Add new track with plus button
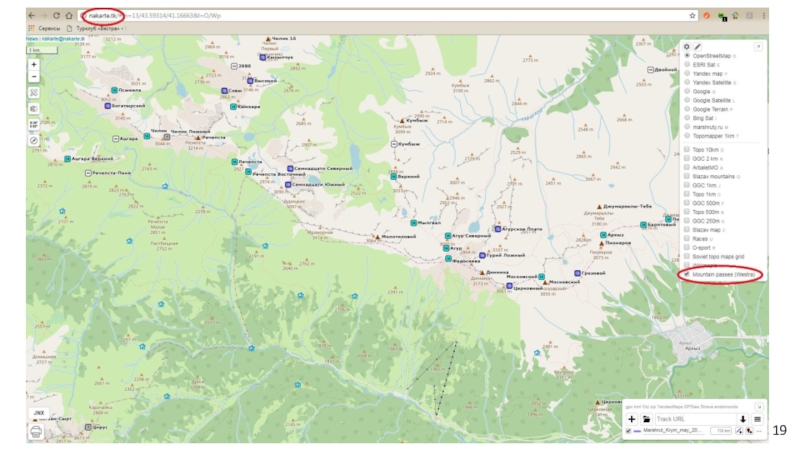Screen dimensions: 800x450 coord(632,419)
